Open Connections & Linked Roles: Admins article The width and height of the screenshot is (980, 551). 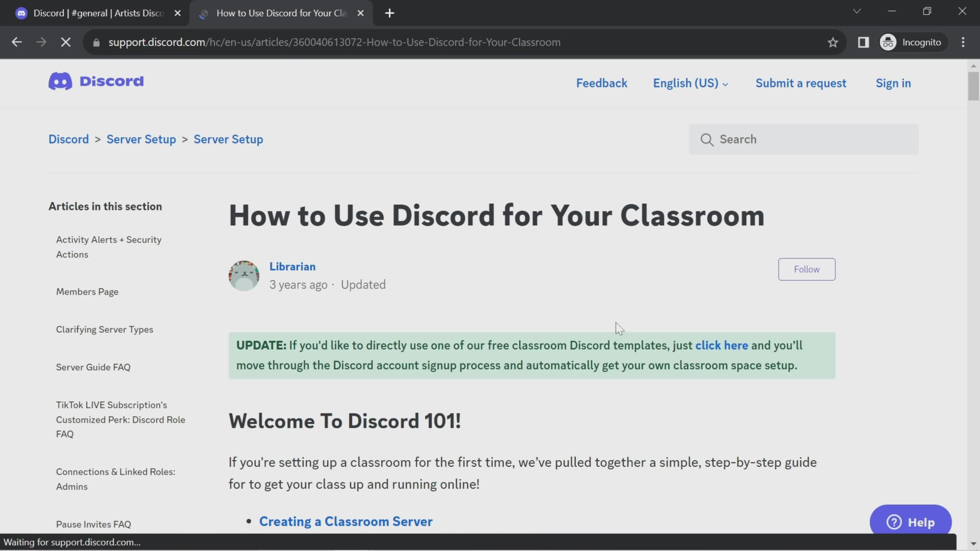116,479
